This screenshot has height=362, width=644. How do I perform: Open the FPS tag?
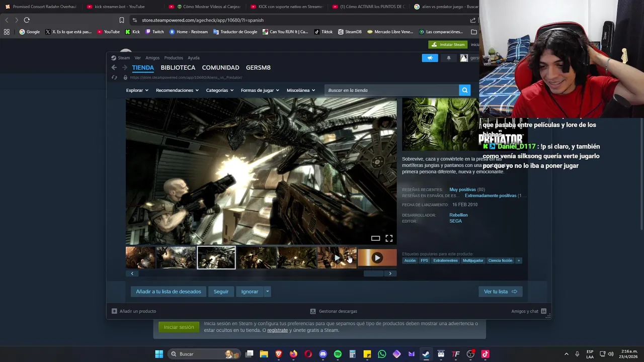tap(424, 260)
